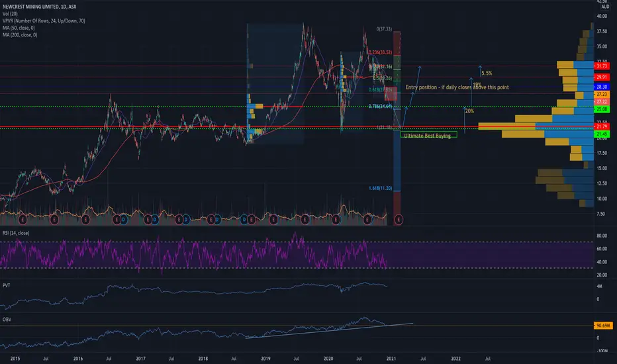Select the 5.5% annotation label
The height and width of the screenshot is (364, 617).
pyautogui.click(x=487, y=73)
